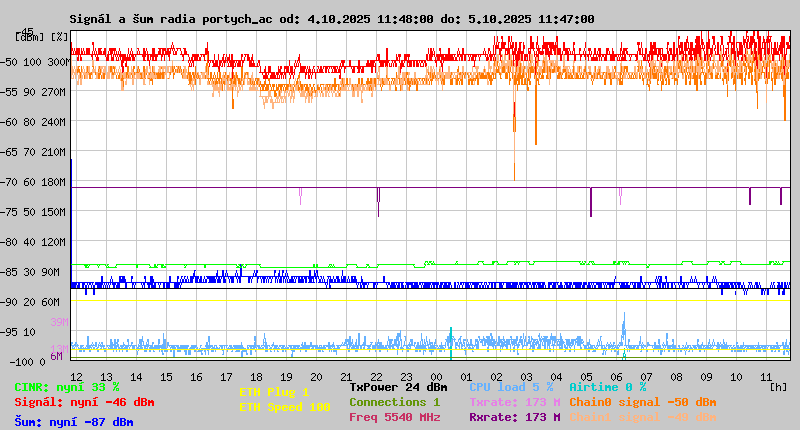Click the hour '23' x-axis tick label
This screenshot has width=800, height=430.
click(x=406, y=377)
